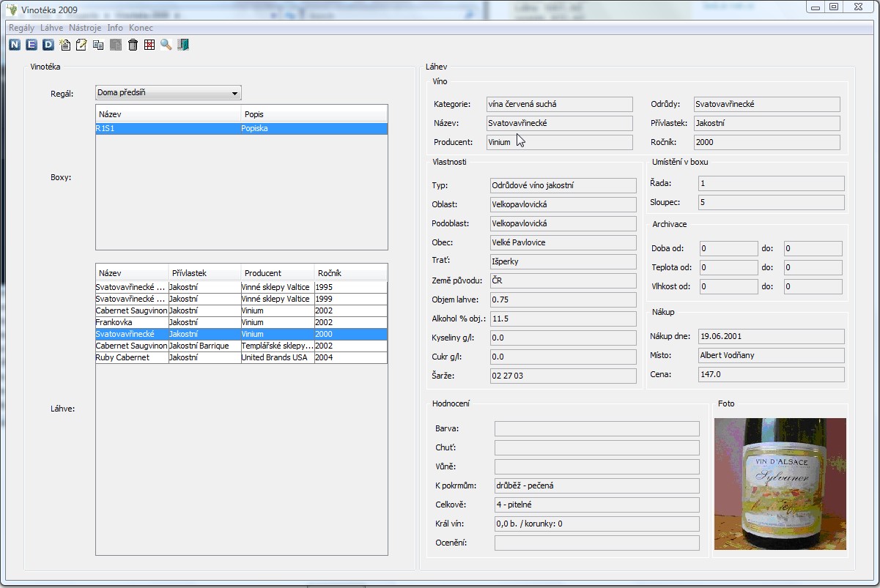880x588 pixels.
Task: Open the Nástroje menu
Action: point(85,28)
